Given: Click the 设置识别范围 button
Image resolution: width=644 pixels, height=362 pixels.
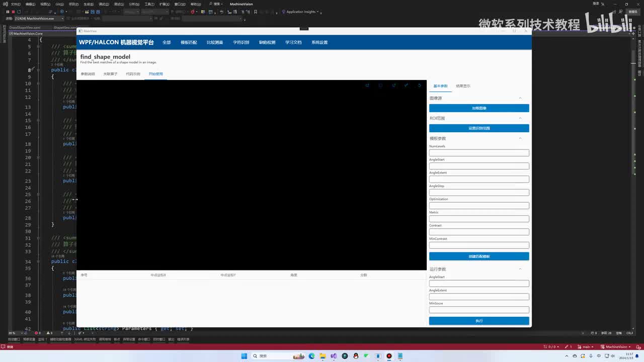Looking at the screenshot, I should (479, 128).
